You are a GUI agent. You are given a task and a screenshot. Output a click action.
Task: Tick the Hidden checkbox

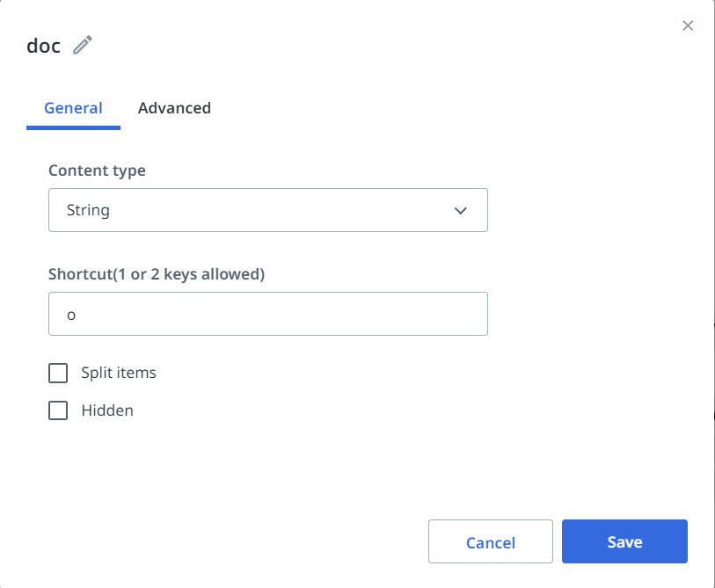[58, 410]
